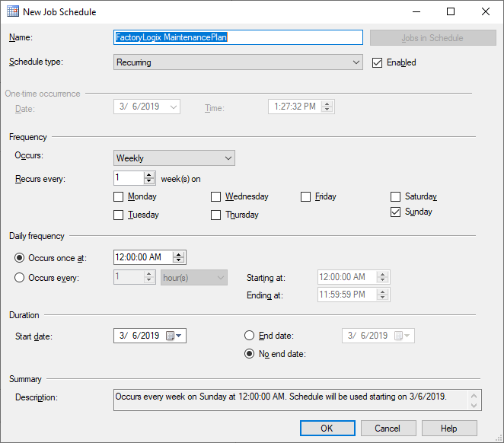
Task: Select the No end date radio button
Action: 249,354
